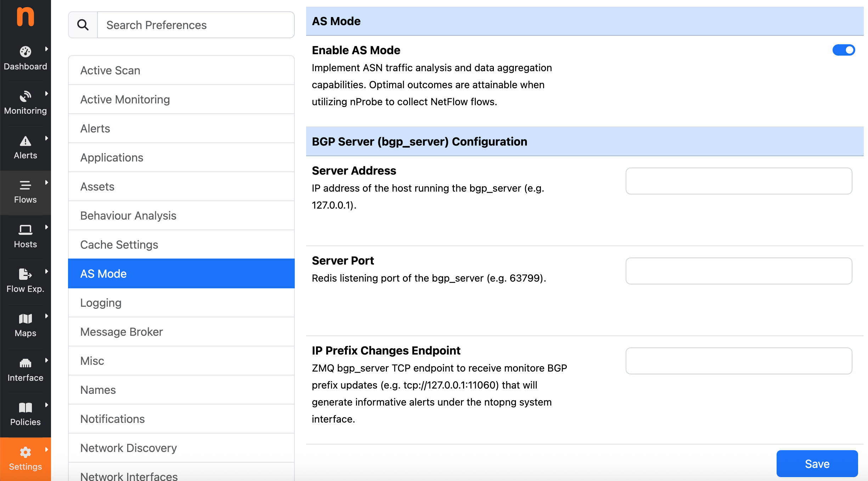Focus the Server Port input

tap(739, 271)
